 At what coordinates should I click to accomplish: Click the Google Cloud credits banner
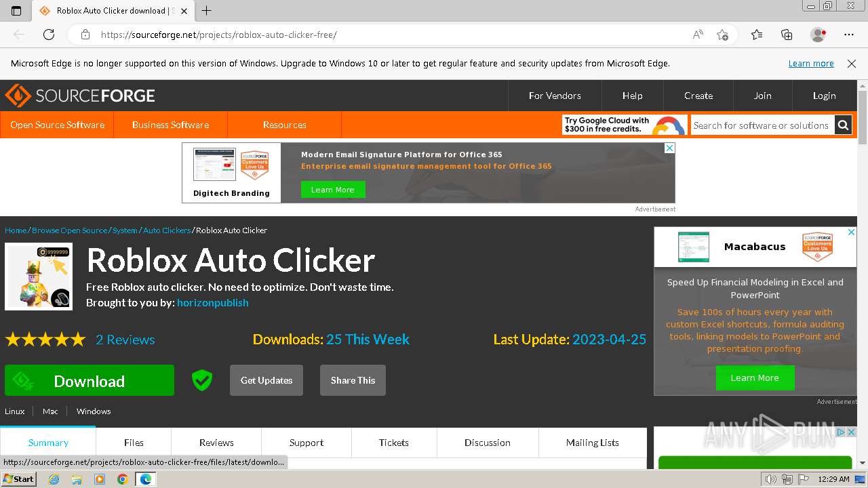coord(625,125)
